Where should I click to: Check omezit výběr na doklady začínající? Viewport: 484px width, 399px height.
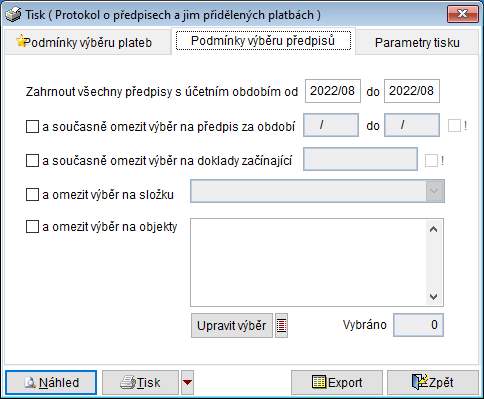(32, 161)
